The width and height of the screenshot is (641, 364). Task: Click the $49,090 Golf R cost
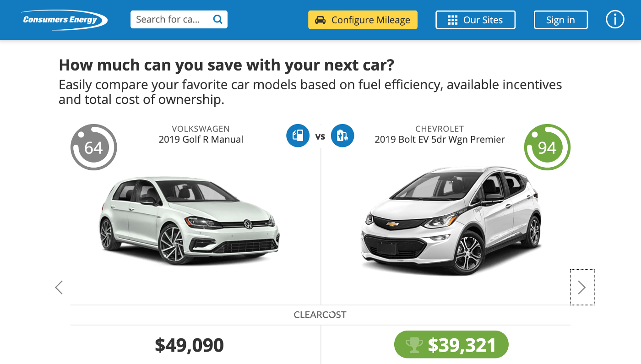(189, 345)
